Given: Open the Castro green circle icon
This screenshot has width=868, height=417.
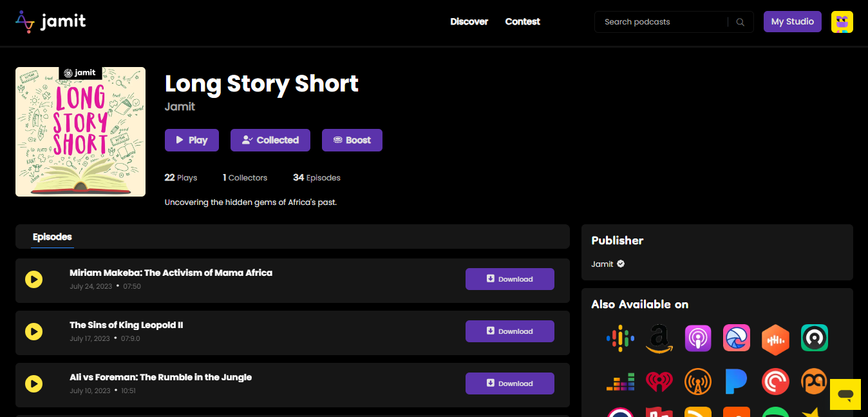Looking at the screenshot, I should click(x=814, y=338).
